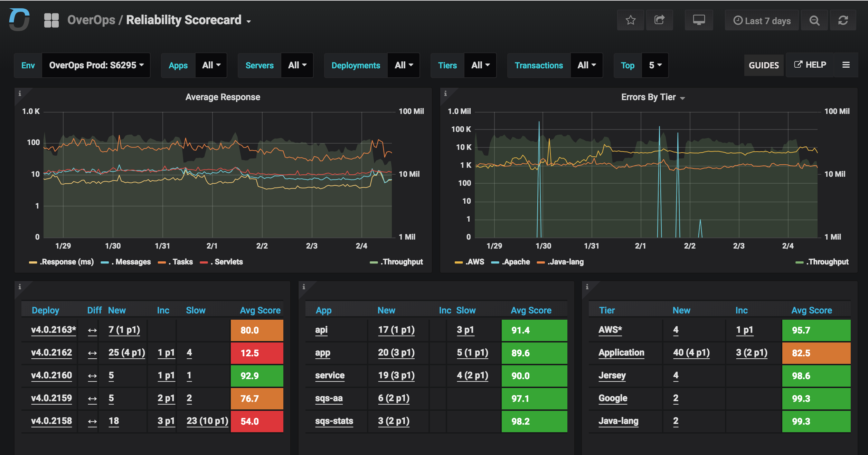Viewport: 868px width, 455px height.
Task: Open the Servers All dropdown
Action: [x=297, y=65]
